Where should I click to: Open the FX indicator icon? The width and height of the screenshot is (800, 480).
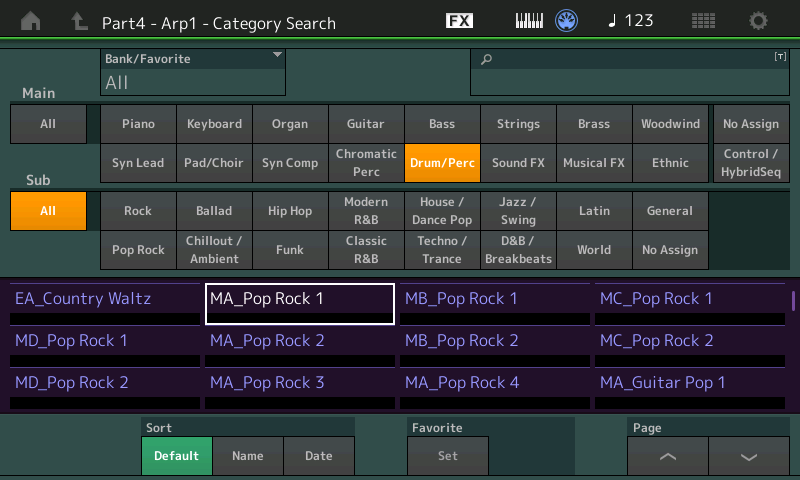pyautogui.click(x=459, y=21)
